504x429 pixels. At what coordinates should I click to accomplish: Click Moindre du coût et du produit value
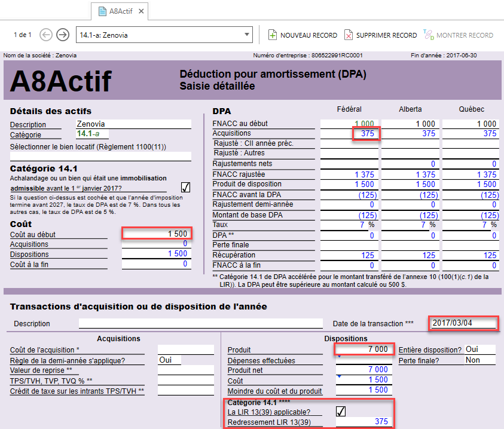tap(364, 390)
